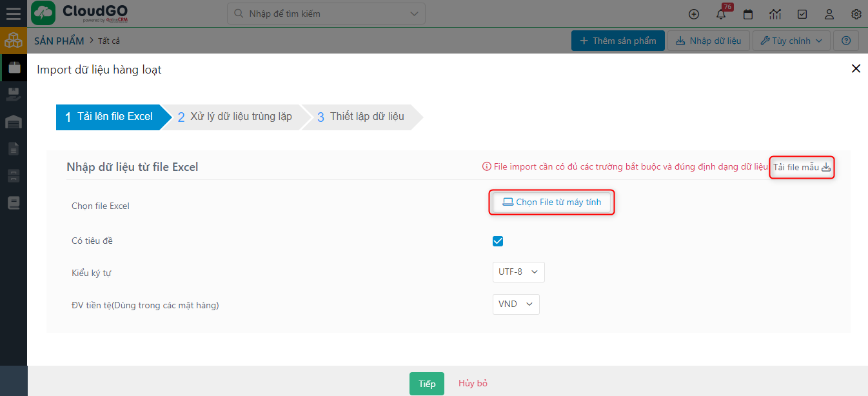Click the quick create plus icon

click(x=694, y=14)
